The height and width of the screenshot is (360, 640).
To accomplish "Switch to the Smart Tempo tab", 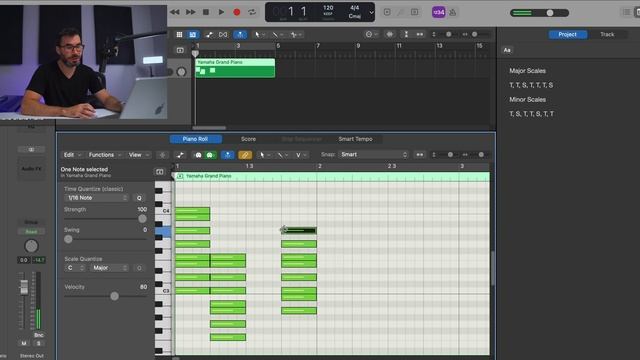I will [x=355, y=139].
